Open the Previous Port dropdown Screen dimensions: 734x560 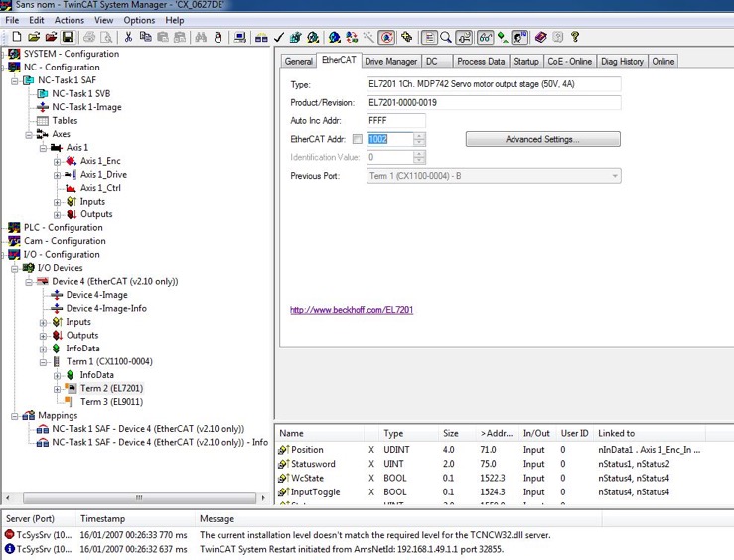pos(615,176)
